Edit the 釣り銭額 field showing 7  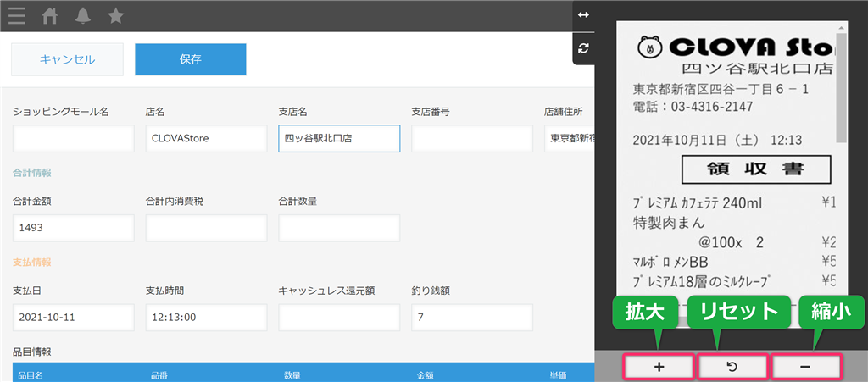click(x=471, y=318)
